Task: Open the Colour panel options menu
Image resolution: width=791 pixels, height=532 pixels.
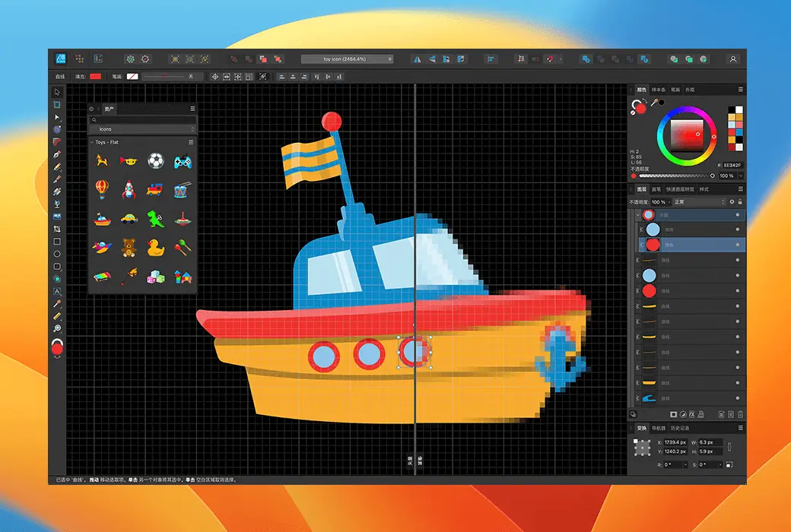Action: 741,89
